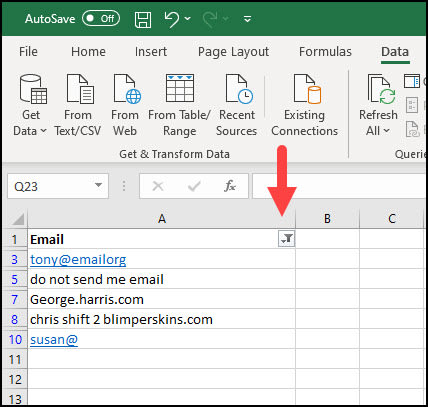Open the File tab

coord(28,52)
